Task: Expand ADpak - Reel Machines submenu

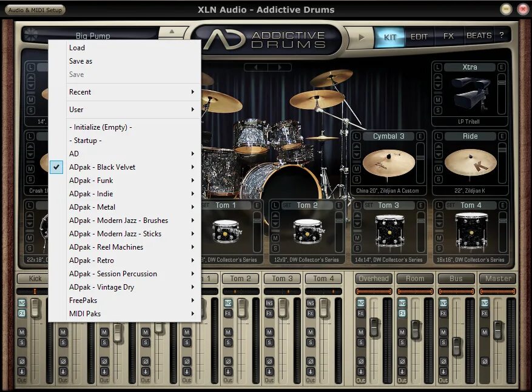Action: [132, 247]
